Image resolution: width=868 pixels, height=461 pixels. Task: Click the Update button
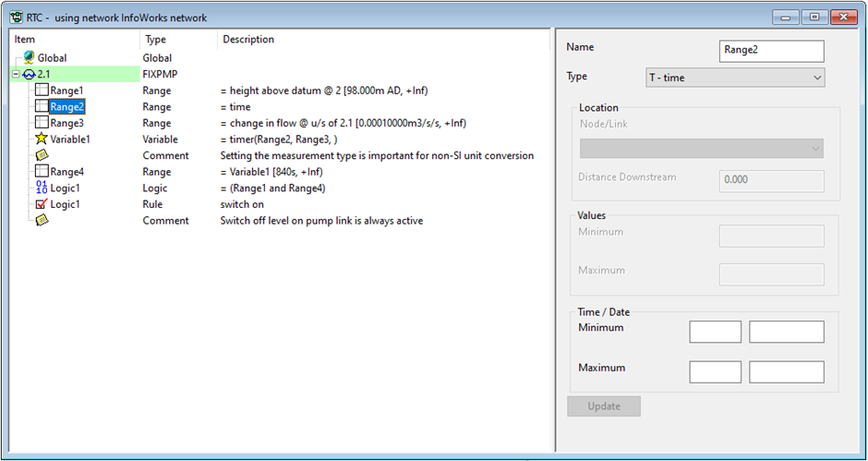tap(604, 406)
